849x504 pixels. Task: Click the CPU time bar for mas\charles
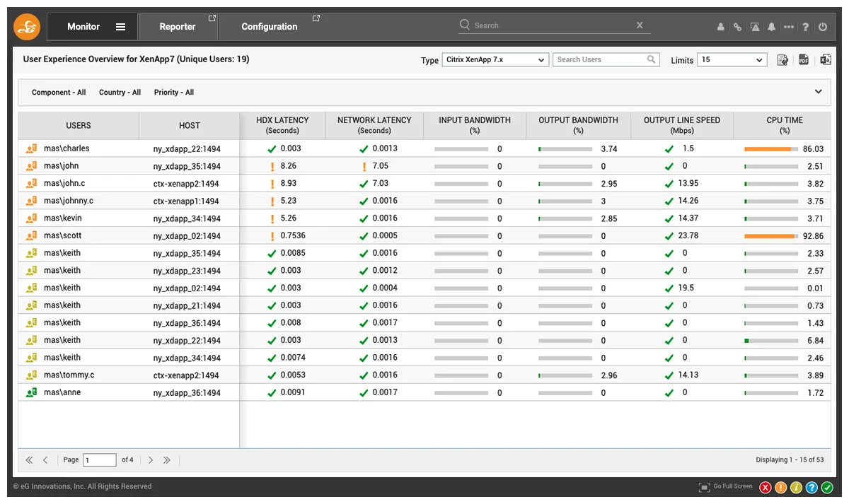tap(770, 149)
